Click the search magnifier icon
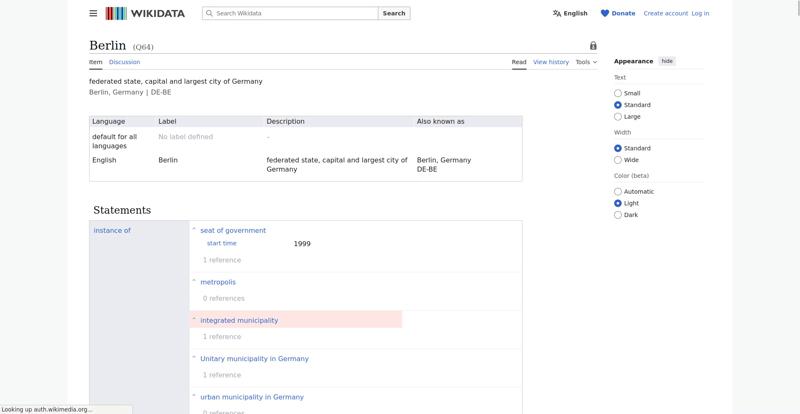The height and width of the screenshot is (414, 800). coord(209,13)
